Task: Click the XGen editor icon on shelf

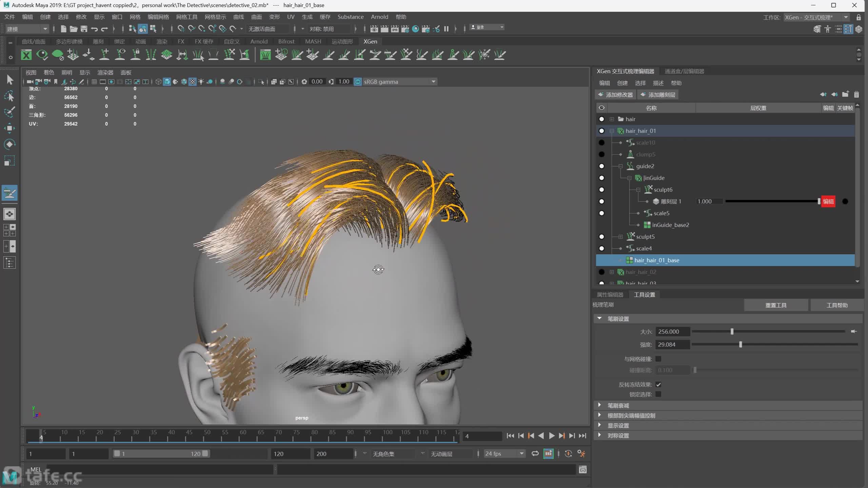Action: 26,55
